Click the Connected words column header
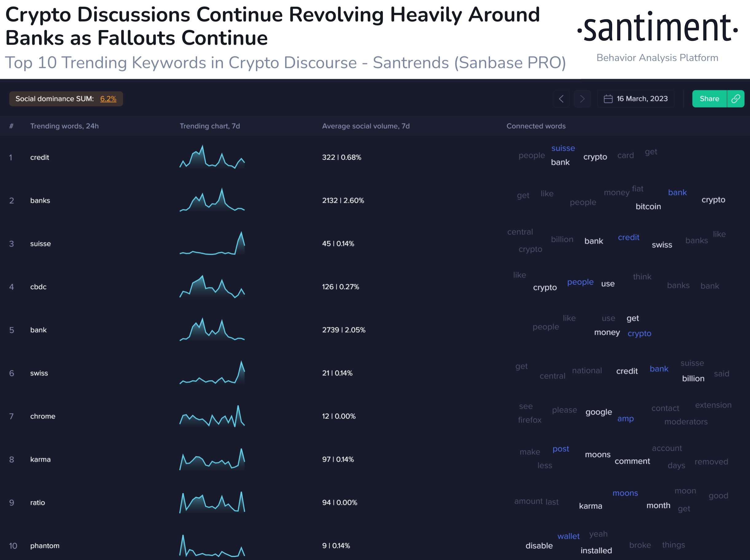 536,126
